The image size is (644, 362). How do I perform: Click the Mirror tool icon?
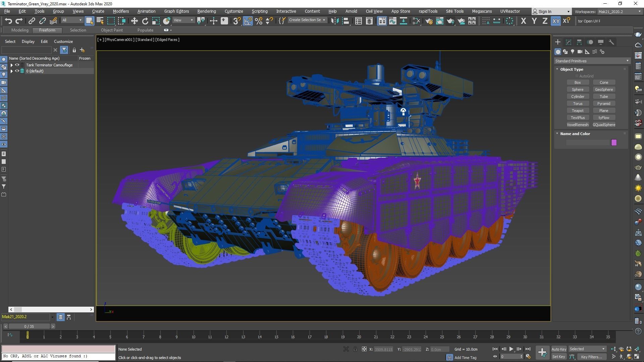pyautogui.click(x=334, y=21)
